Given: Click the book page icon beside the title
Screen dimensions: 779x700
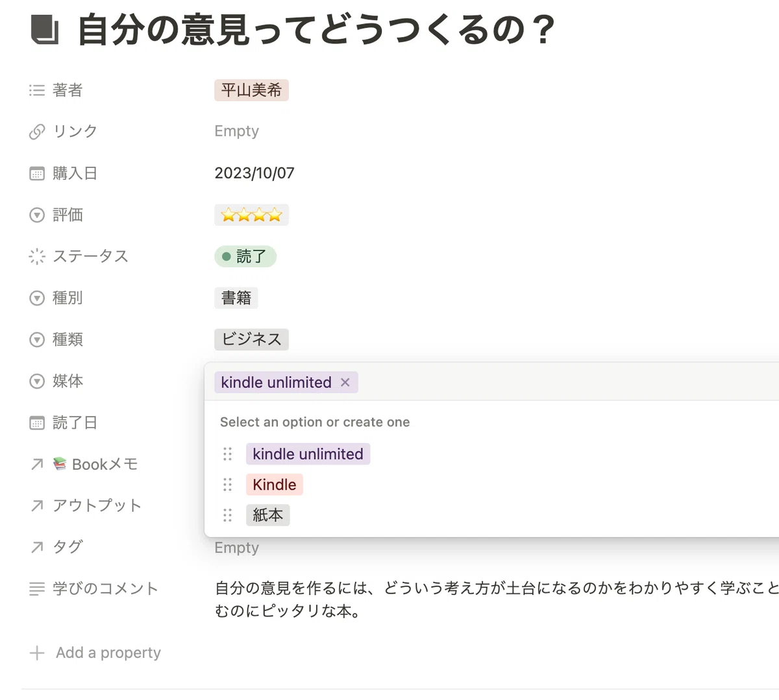Looking at the screenshot, I should coord(45,30).
